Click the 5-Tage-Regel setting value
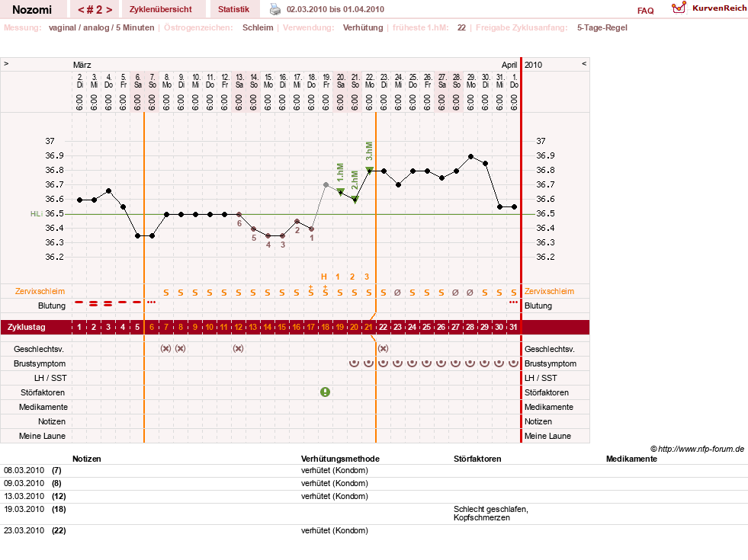The image size is (748, 560). pyautogui.click(x=602, y=27)
